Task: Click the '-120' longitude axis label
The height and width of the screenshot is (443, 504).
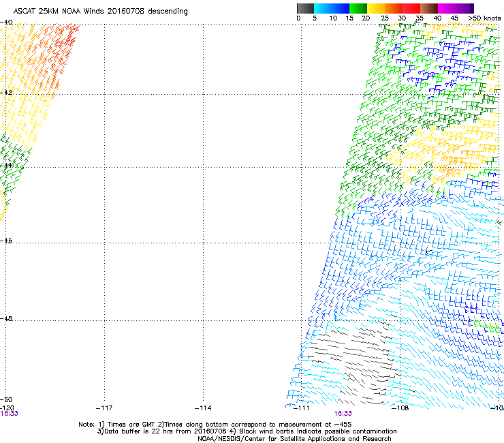Action: [x=7, y=408]
